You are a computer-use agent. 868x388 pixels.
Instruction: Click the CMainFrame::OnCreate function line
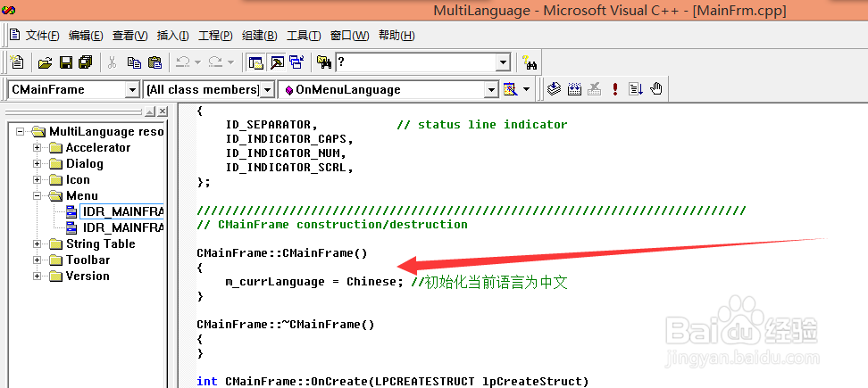[x=393, y=382]
